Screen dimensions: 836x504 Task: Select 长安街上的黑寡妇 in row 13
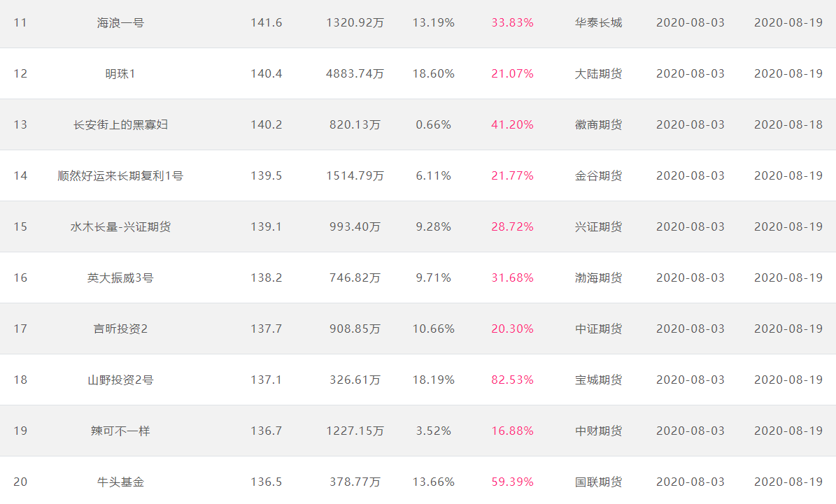(120, 124)
